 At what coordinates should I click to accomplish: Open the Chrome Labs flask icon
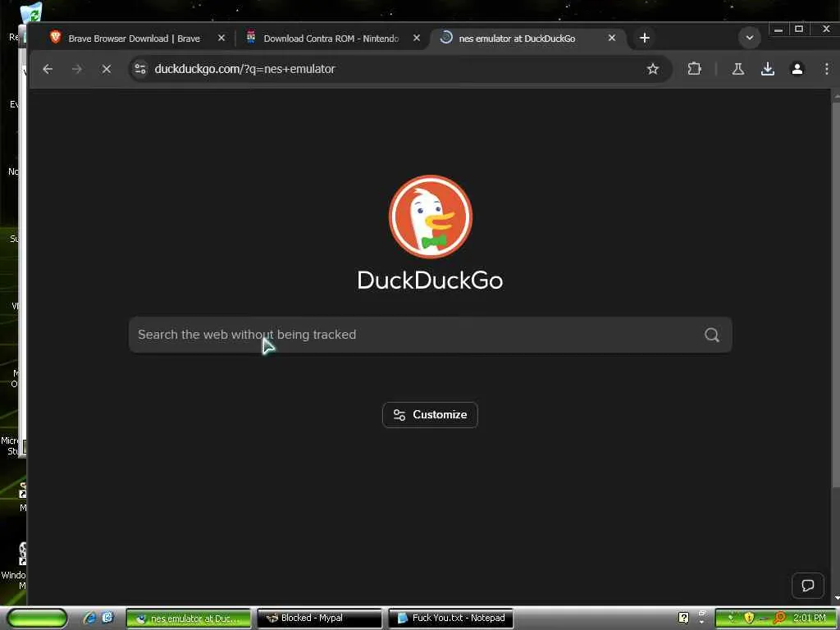point(738,69)
